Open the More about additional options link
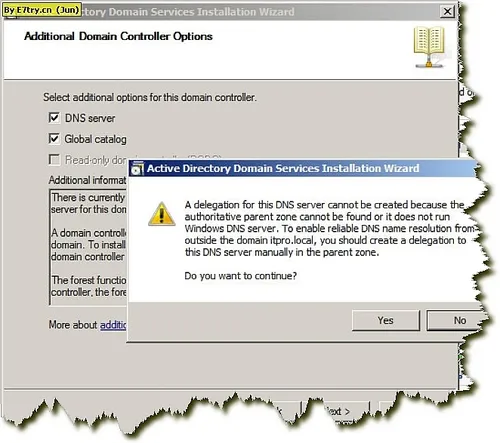500x443 pixels. [x=113, y=325]
